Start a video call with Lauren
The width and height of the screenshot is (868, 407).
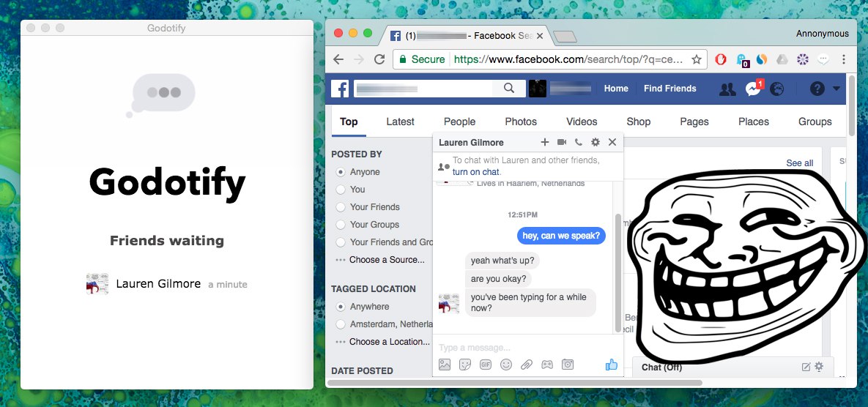[562, 142]
